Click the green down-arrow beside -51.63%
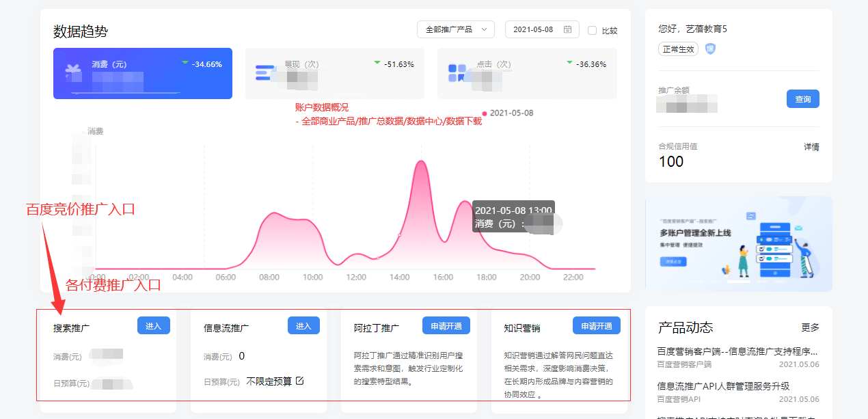The height and width of the screenshot is (419, 868). click(377, 64)
